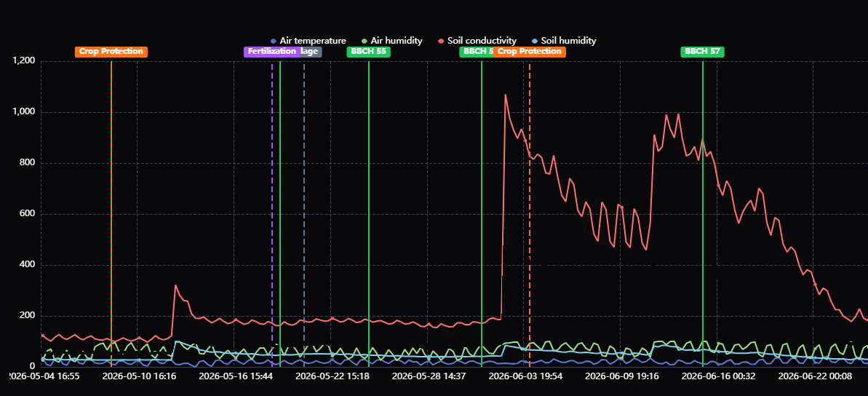Click the x-axis date 2026-05-16 15:44
Image resolution: width=868 pixels, height=396 pixels.
tap(234, 376)
